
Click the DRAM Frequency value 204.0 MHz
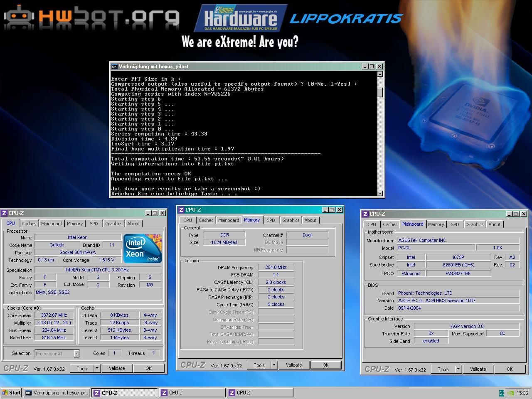(276, 267)
